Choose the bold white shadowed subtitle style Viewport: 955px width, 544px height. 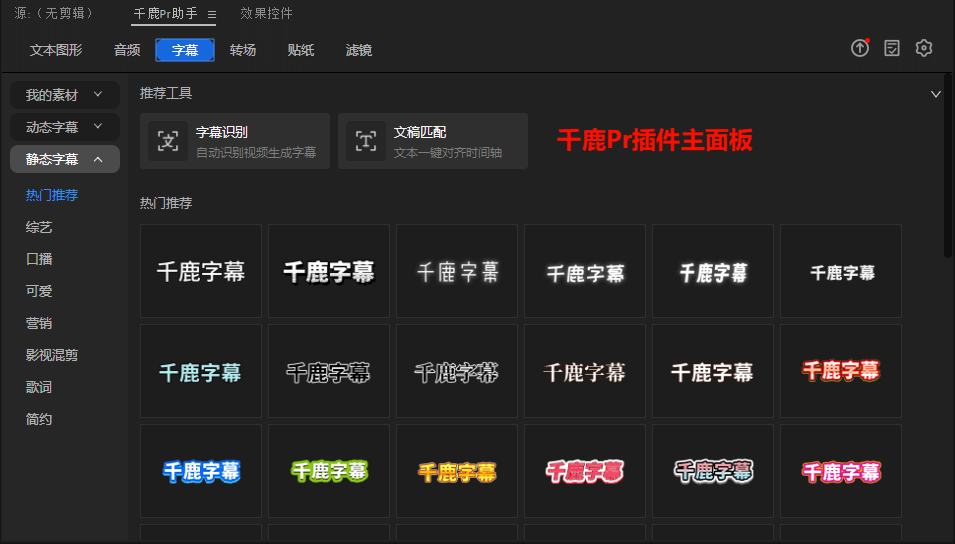click(329, 271)
